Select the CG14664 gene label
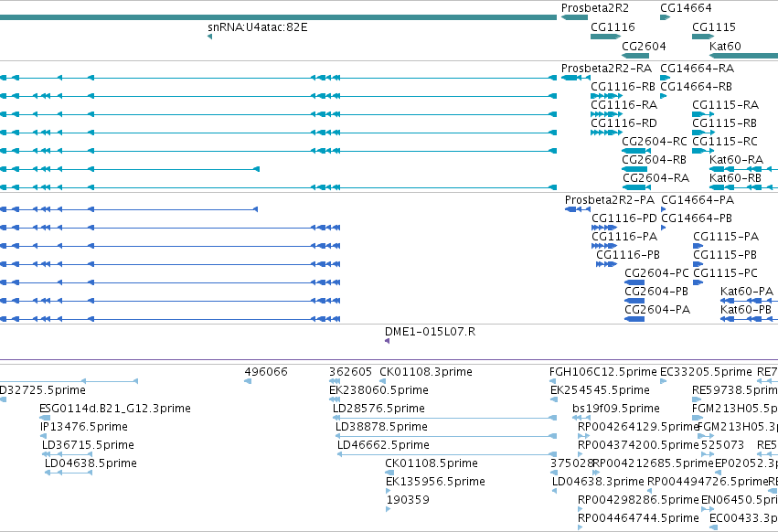 click(x=686, y=8)
